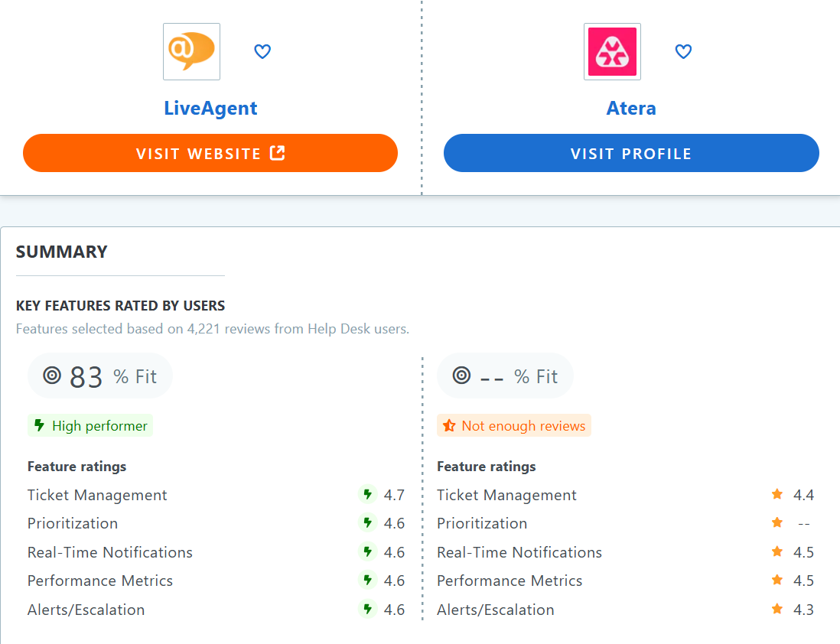Toggle the heart favorite icon for LiveAgent
The height and width of the screenshot is (644, 840).
[x=262, y=51]
